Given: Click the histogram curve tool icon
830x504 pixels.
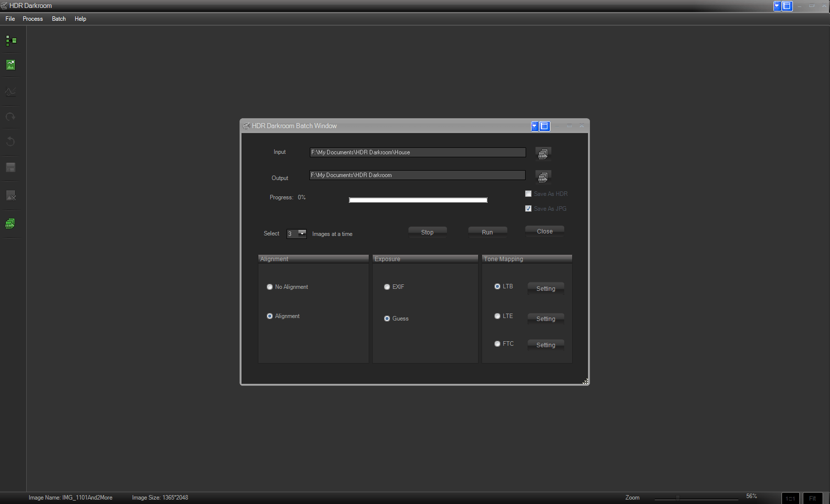Looking at the screenshot, I should point(10,92).
